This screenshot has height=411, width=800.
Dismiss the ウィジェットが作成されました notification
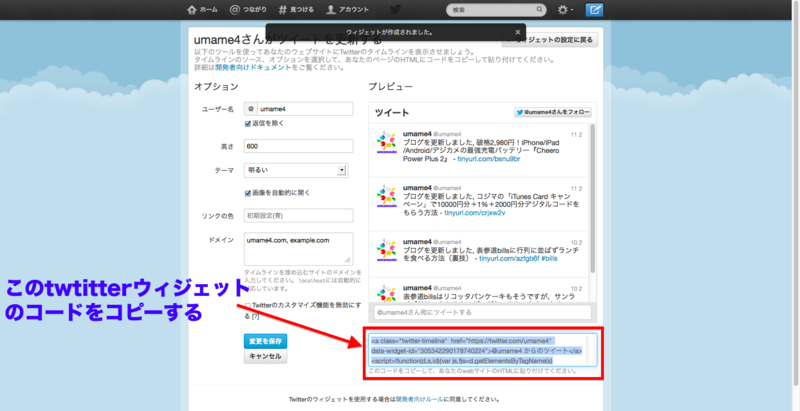[518, 32]
